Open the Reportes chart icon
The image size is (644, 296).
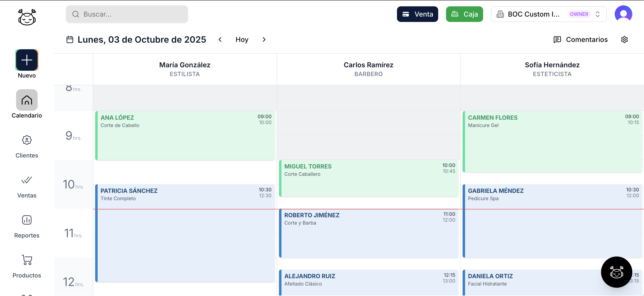tap(27, 220)
